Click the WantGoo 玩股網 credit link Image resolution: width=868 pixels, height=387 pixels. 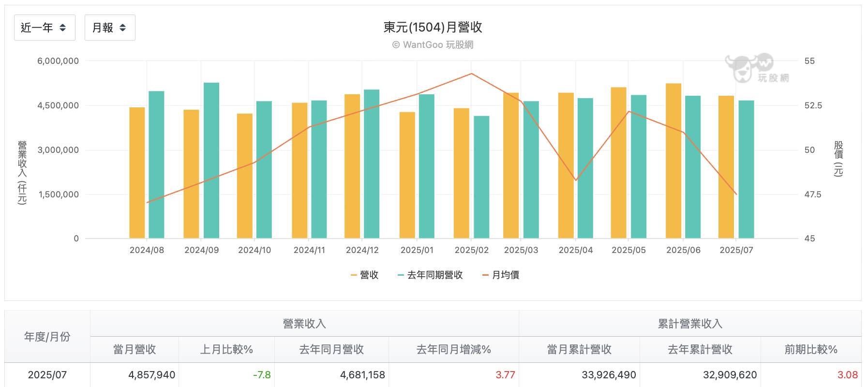point(433,45)
